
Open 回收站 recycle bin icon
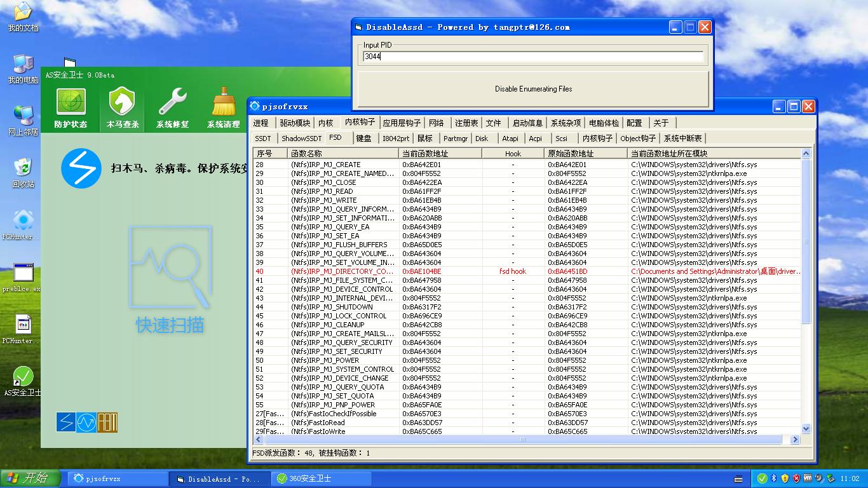click(x=23, y=173)
